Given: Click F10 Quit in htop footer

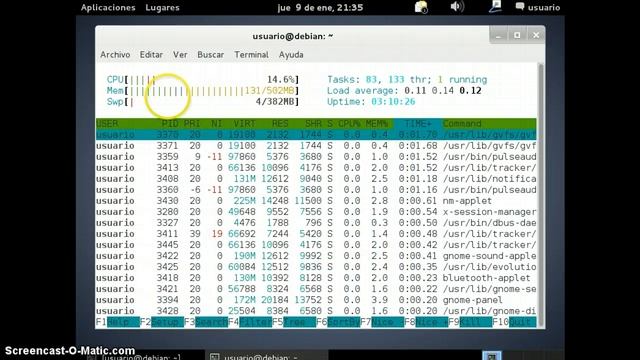Looking at the screenshot, I should 514,322.
